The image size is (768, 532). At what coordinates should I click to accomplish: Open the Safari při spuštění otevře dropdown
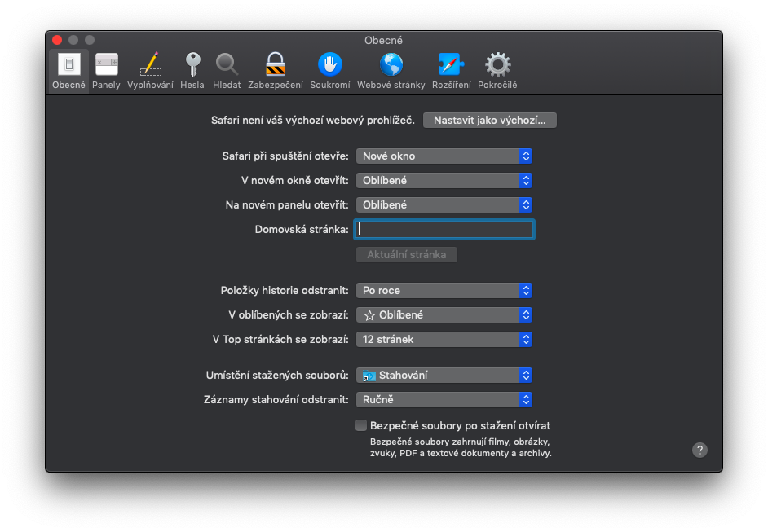[444, 156]
